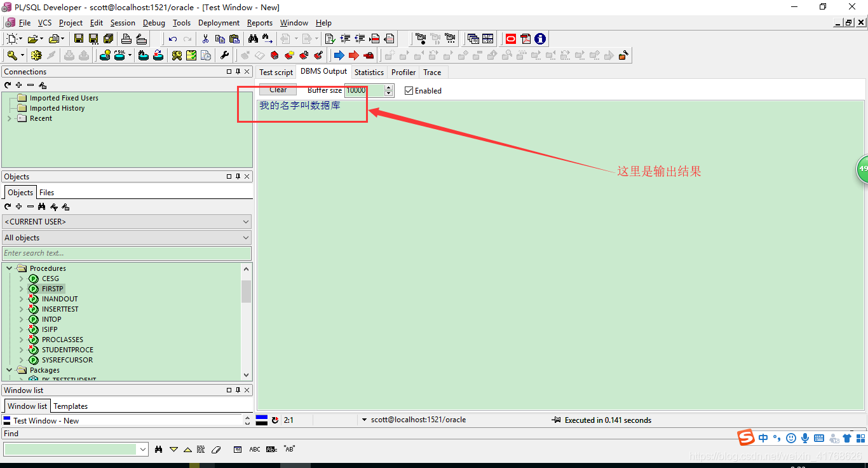Click the blue Commit arrow icon
The image size is (868, 468).
[x=339, y=55]
